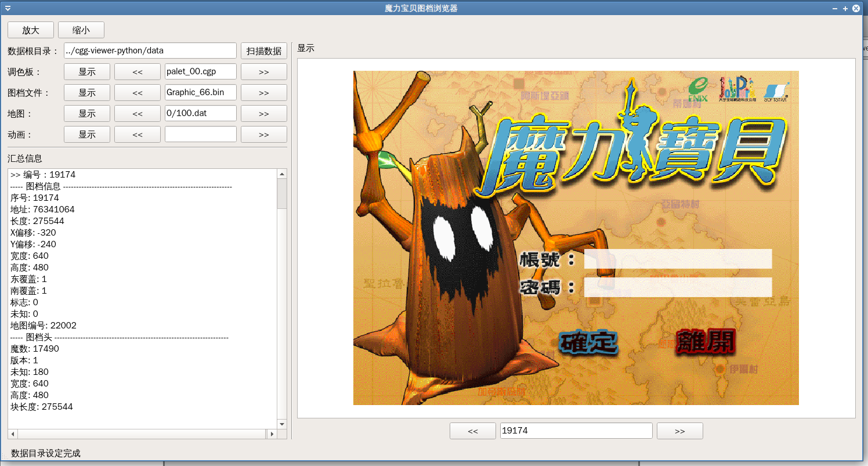This screenshot has width=868, height=466.
Task: Click >> button in 地图 row
Action: point(264,114)
